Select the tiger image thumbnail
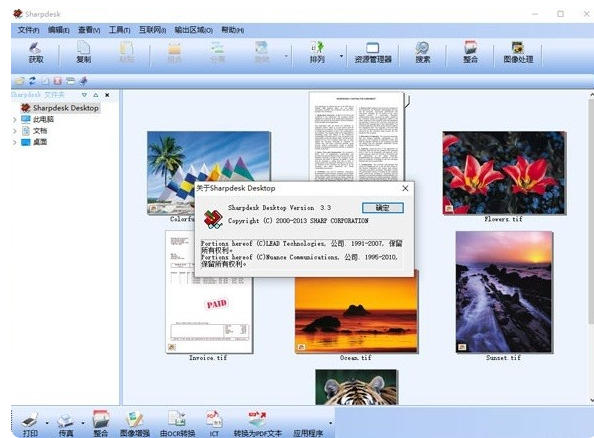The image size is (594, 438). pyautogui.click(x=356, y=387)
